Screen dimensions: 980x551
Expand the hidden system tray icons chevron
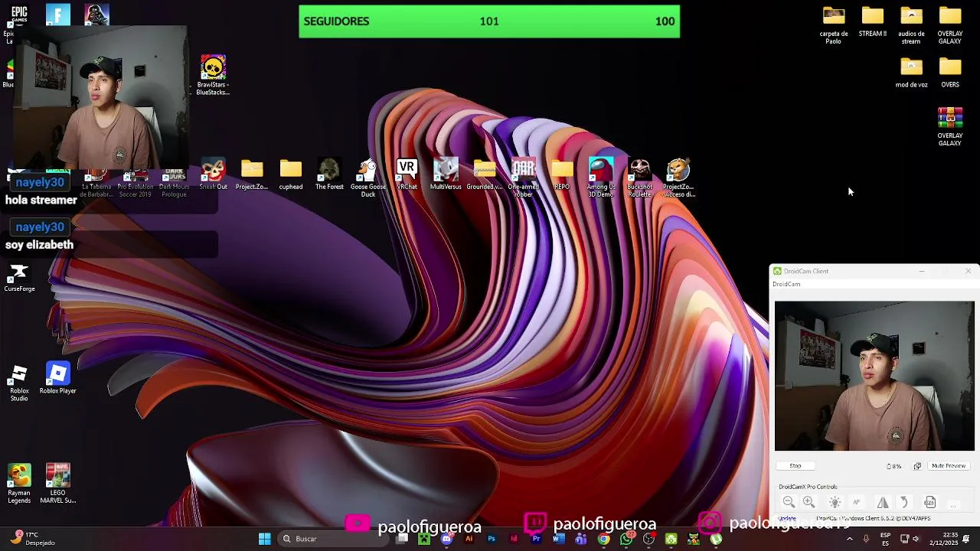pos(849,539)
